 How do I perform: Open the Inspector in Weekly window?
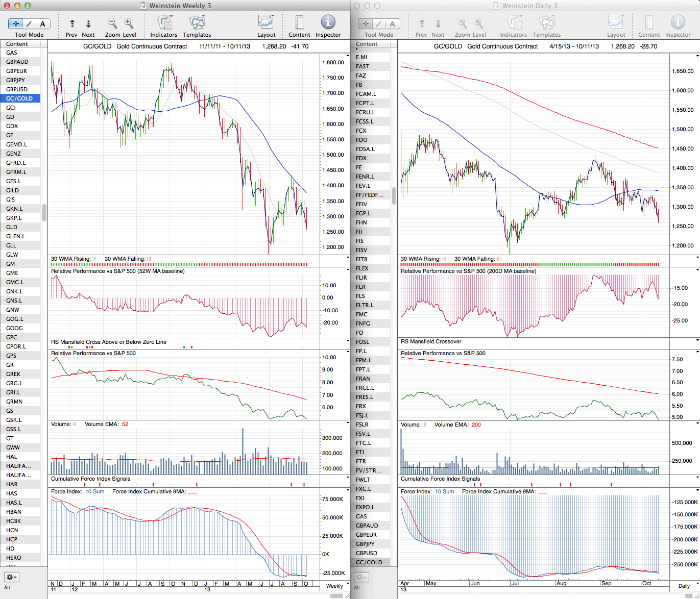(x=328, y=23)
